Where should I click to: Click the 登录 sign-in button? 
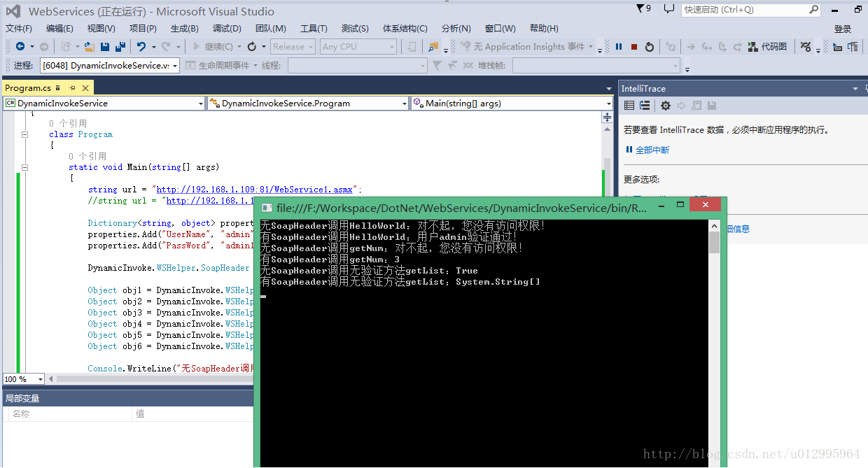[x=843, y=29]
